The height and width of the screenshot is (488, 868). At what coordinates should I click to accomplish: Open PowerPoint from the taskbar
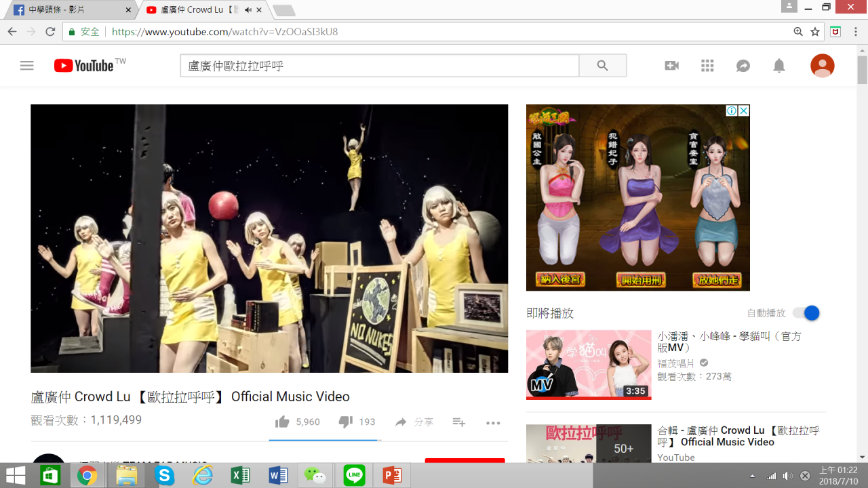pyautogui.click(x=392, y=476)
